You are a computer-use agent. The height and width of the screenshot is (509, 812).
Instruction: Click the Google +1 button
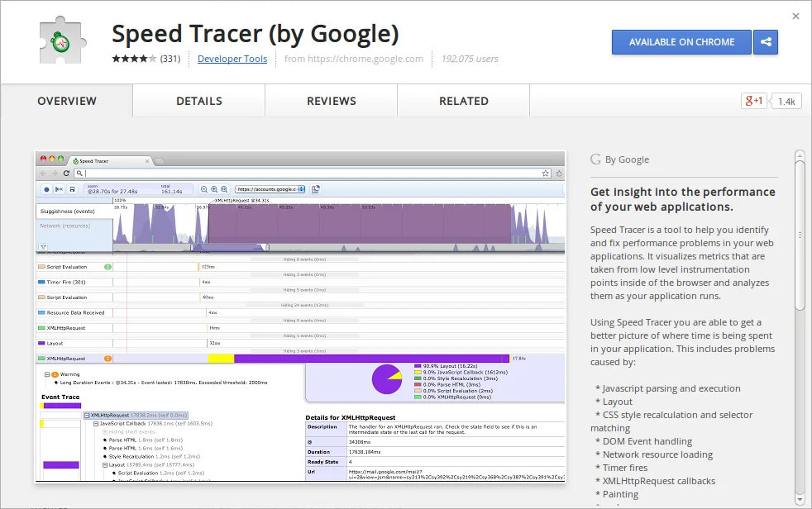click(753, 101)
